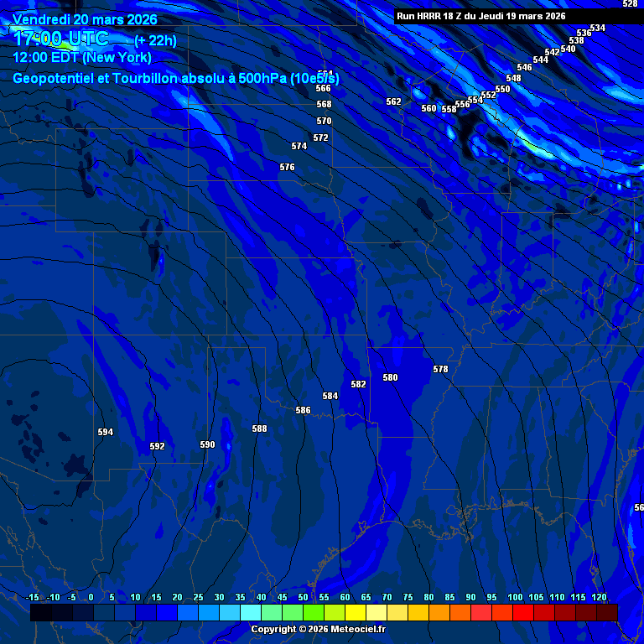Click the 576 contour label
Image resolution: width=644 pixels, height=644 pixels.
[x=287, y=168]
